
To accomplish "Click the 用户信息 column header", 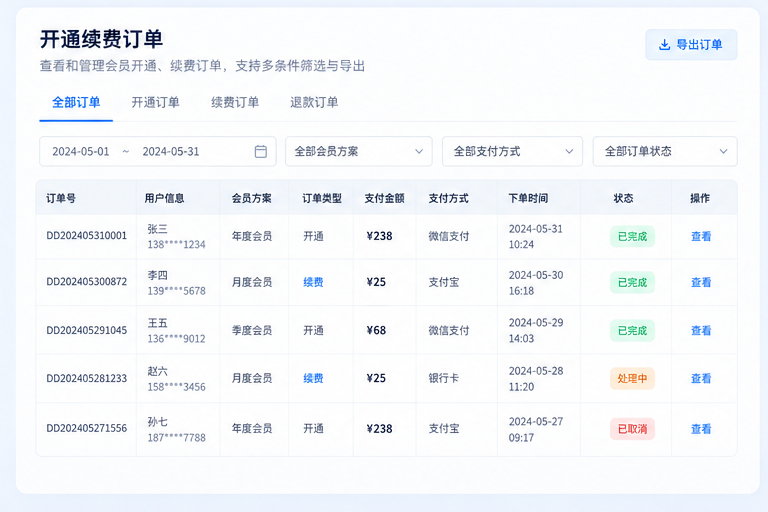I will (165, 198).
